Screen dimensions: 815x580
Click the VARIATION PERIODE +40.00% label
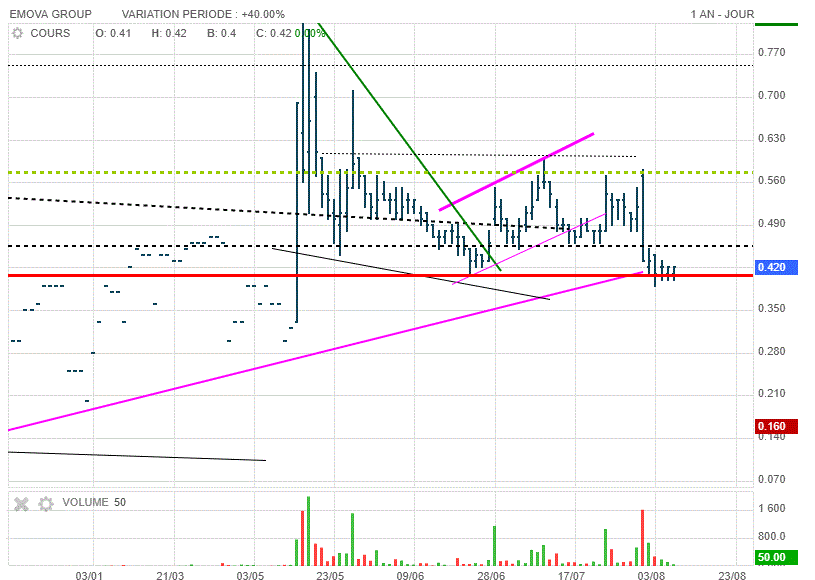tap(203, 14)
